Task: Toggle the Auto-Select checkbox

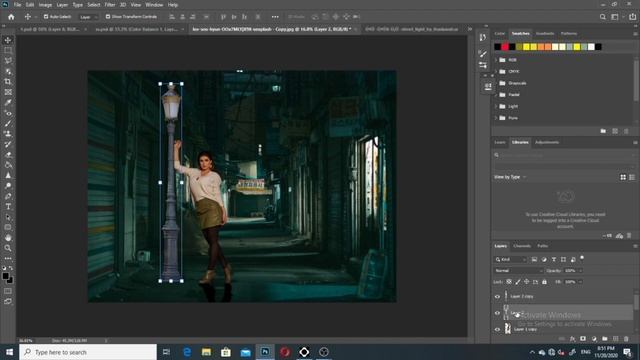Action: click(x=46, y=17)
